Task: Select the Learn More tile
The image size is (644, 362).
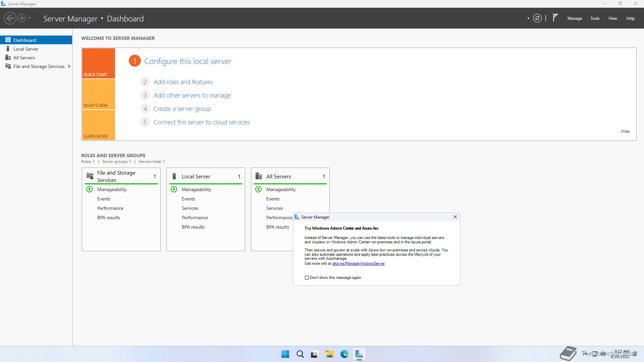Action: (98, 125)
